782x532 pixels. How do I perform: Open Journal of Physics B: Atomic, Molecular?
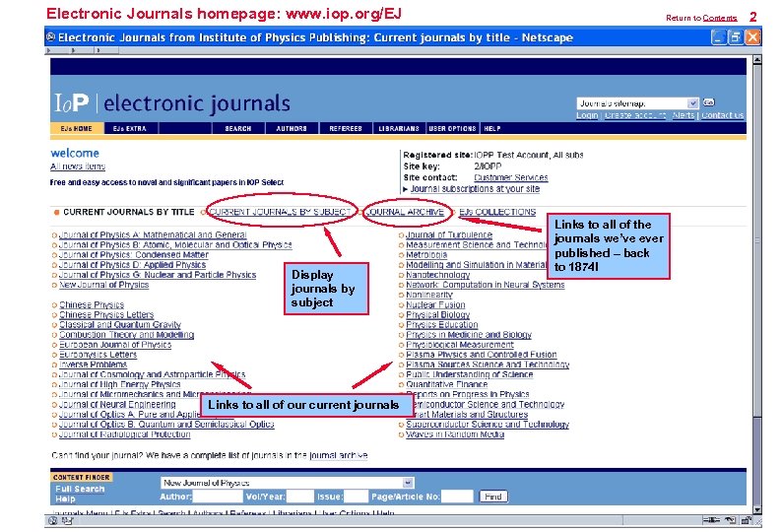(x=175, y=244)
